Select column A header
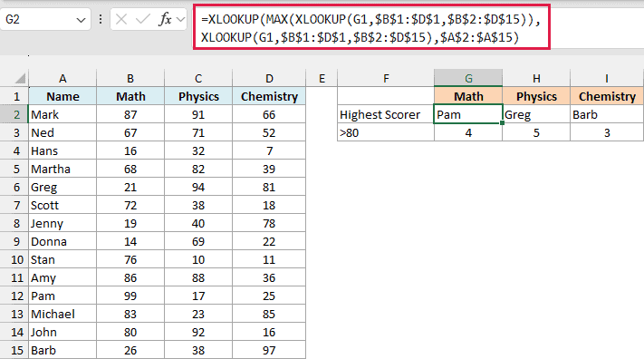This screenshot has width=644, height=359. tap(62, 78)
